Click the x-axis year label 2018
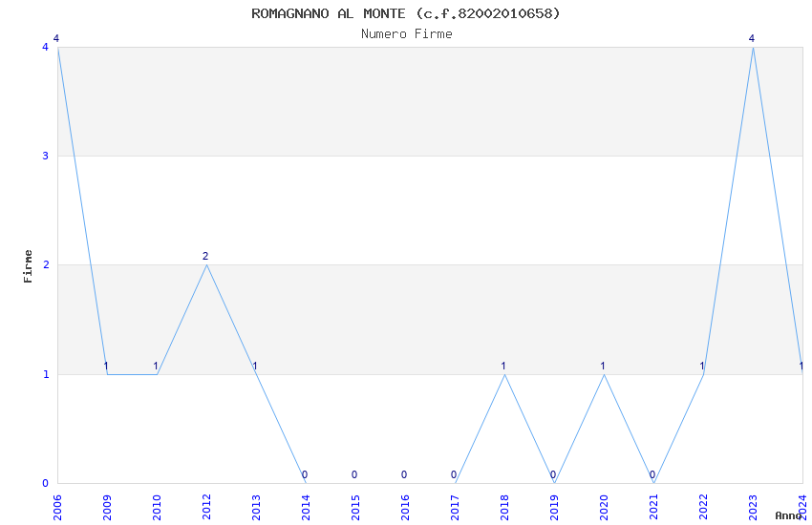 point(505,508)
